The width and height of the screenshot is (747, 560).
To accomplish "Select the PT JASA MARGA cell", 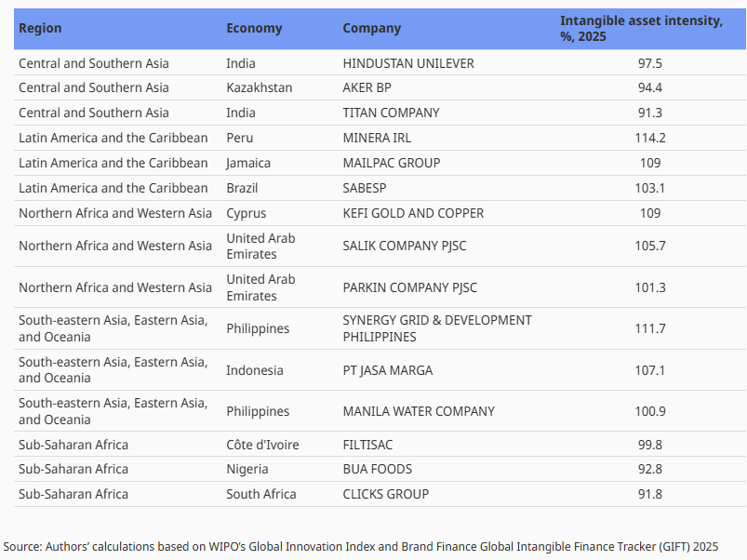I will pyautogui.click(x=387, y=370).
